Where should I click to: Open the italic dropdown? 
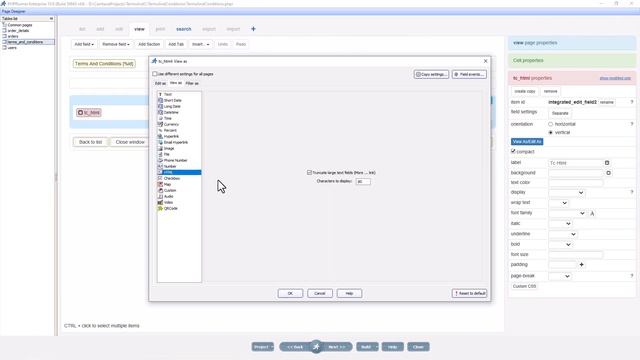click(x=560, y=224)
